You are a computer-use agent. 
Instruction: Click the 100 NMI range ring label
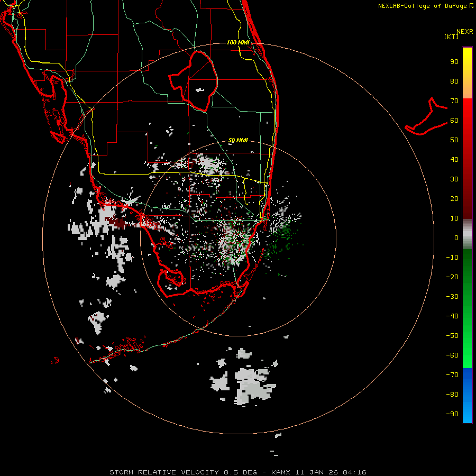(238, 42)
